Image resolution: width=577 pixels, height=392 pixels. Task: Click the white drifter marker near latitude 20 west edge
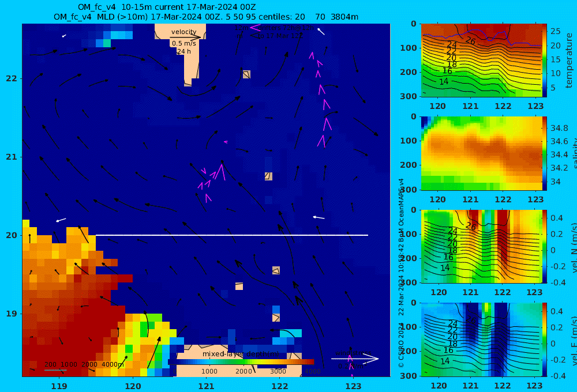(61, 220)
